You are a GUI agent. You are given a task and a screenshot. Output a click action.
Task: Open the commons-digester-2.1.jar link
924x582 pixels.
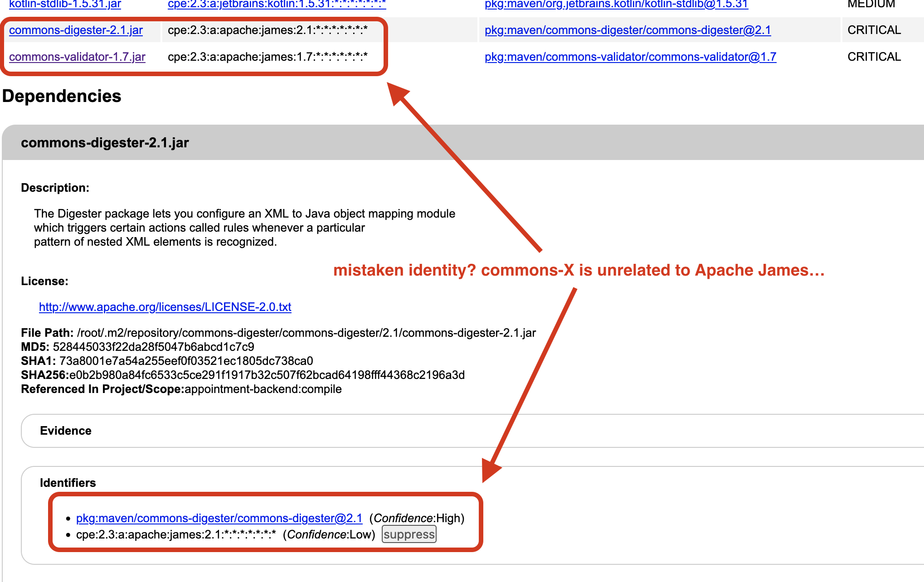[76, 30]
